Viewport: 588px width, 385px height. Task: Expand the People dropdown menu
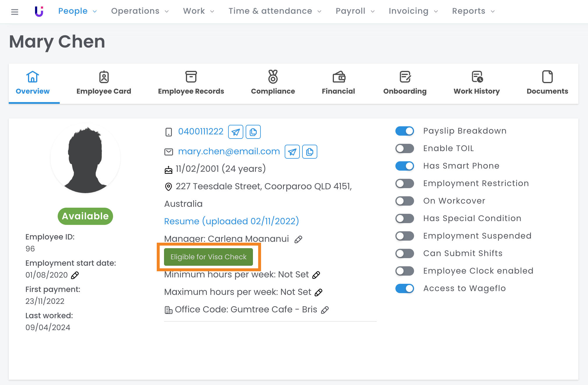point(77,11)
